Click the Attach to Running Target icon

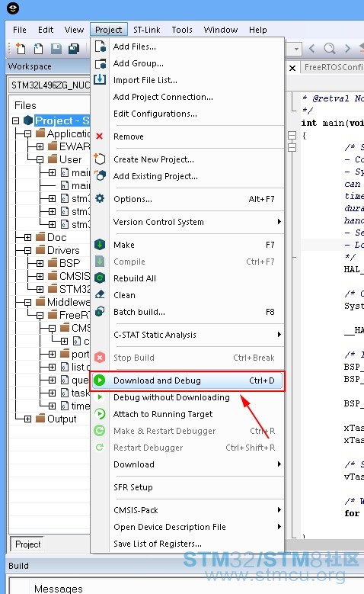100,414
